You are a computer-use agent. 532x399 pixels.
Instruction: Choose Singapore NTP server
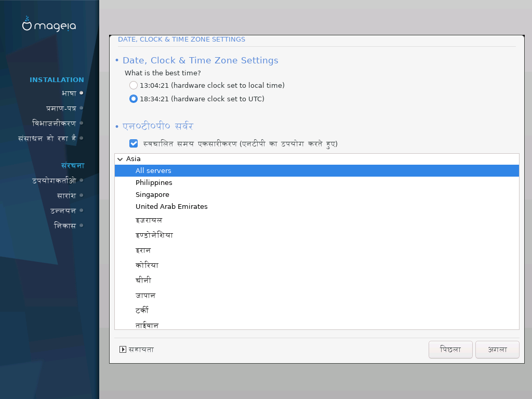(x=317, y=194)
